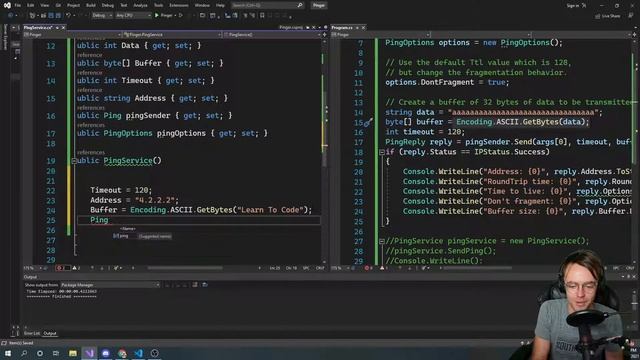Image resolution: width=640 pixels, height=360 pixels.
Task: Click the Open File toolbar icon
Action: tap(44, 16)
